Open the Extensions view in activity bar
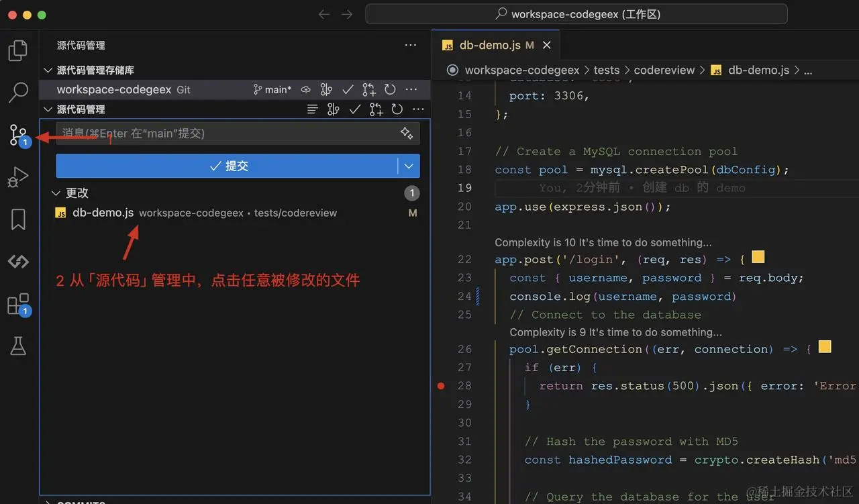 click(x=18, y=304)
